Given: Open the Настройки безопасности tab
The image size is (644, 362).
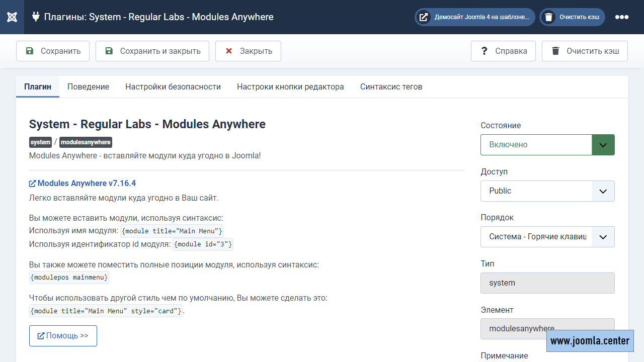Looking at the screenshot, I should pos(173,86).
